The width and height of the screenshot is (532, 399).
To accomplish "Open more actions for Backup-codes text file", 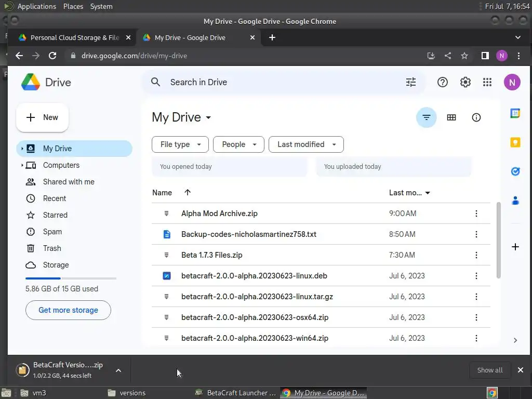I will [x=476, y=234].
